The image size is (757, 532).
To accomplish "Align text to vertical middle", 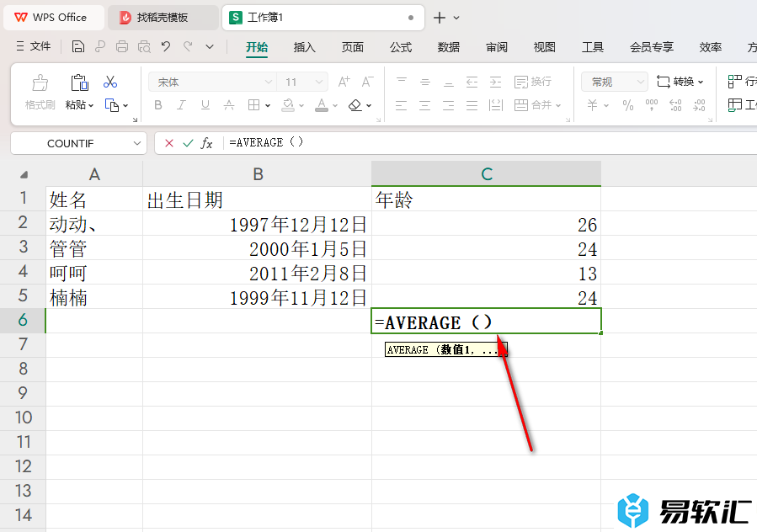I will click(x=425, y=82).
